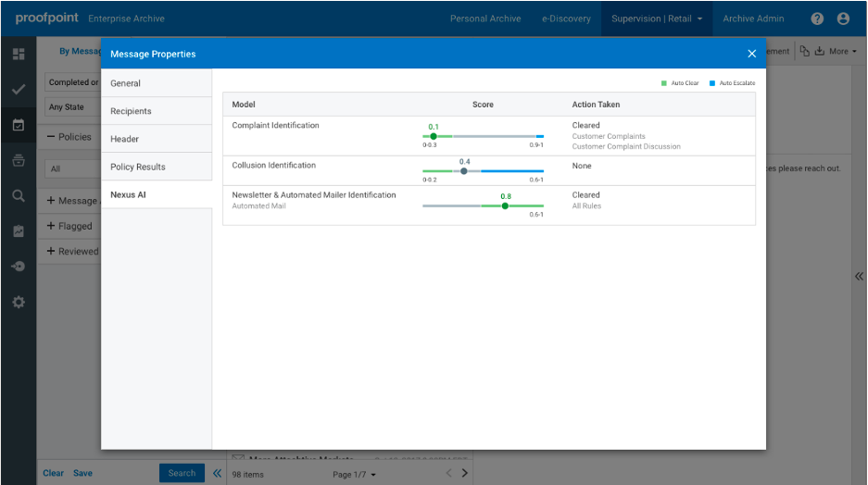Image resolution: width=868 pixels, height=485 pixels.
Task: Click the None action for Collusion
Action: (x=581, y=166)
